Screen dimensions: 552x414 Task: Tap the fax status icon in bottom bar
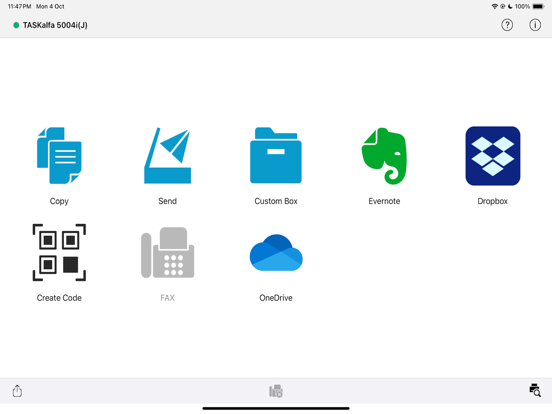[x=276, y=391]
